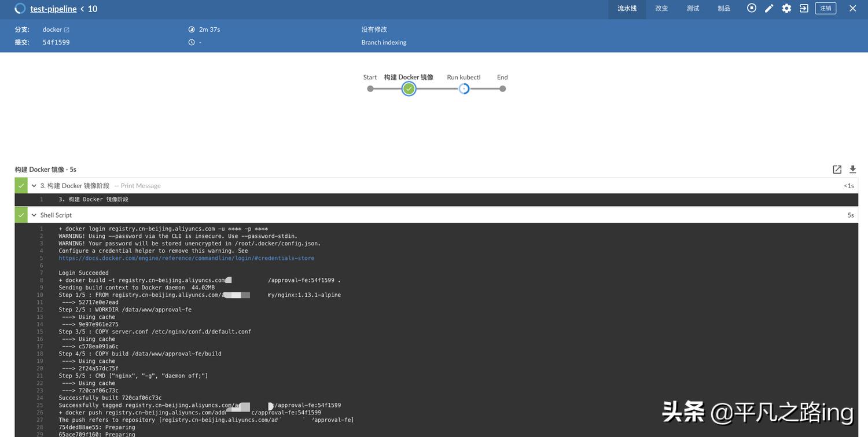Viewport: 868px width, 437px height.
Task: Open the full log in a new window
Action: pos(837,169)
